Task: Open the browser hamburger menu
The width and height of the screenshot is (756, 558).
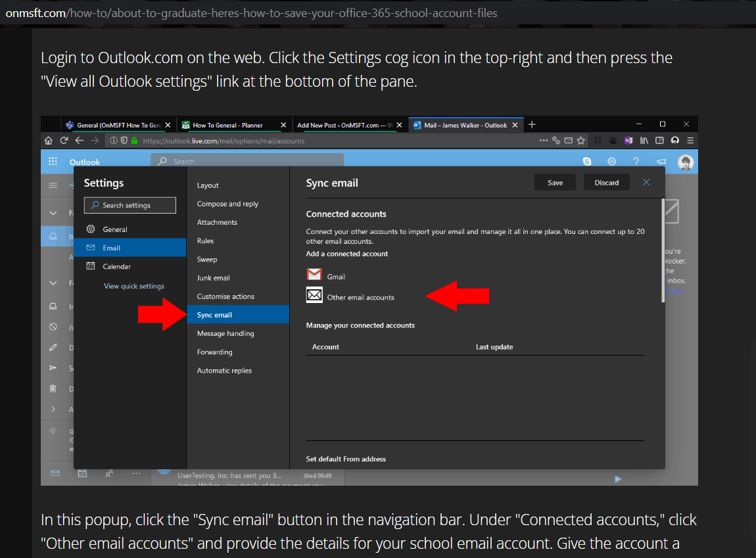Action: pos(690,141)
